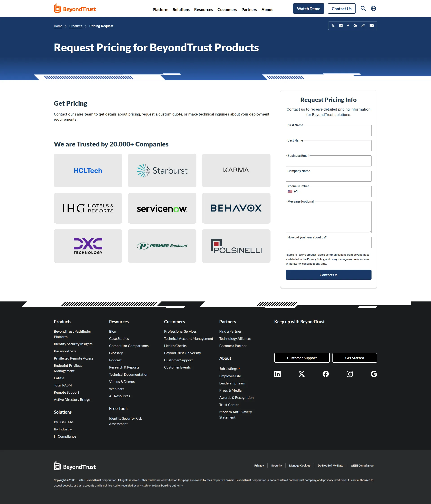Click the globe language selector icon

[x=373, y=8]
